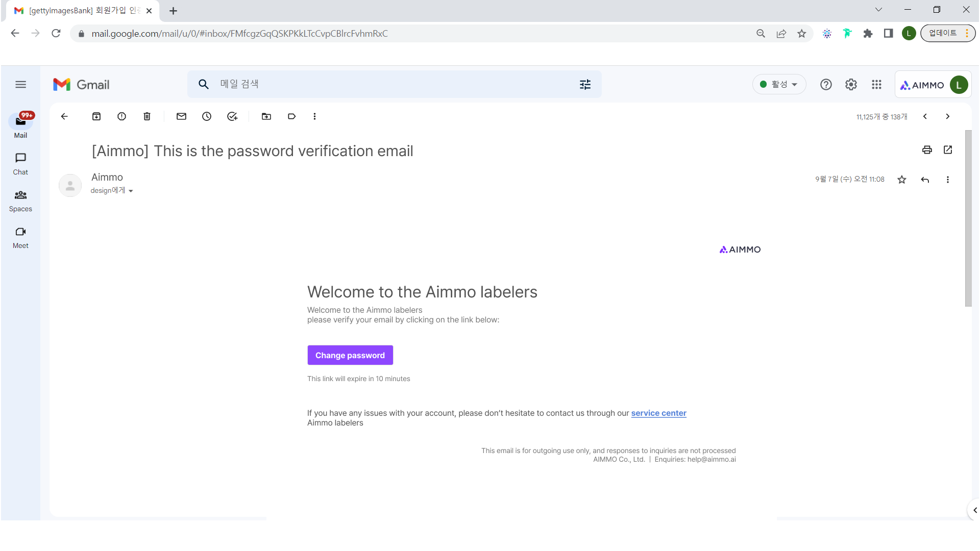Click the browser update button
The image size is (980, 551).
pyautogui.click(x=948, y=34)
